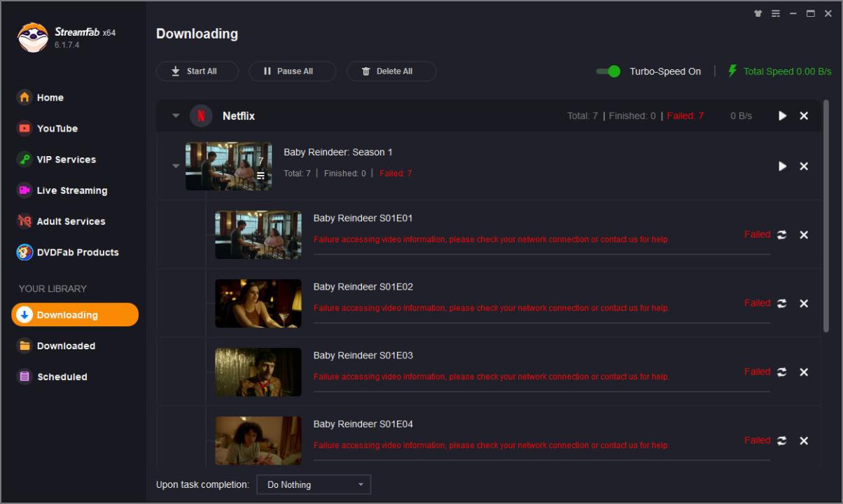Viewport: 843px width, 504px height.
Task: Remove Baby Reindeer S01E04 task
Action: pos(804,441)
